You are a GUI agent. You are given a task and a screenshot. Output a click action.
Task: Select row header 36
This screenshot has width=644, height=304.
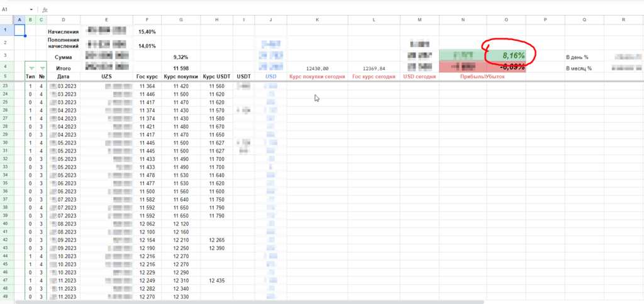click(7, 191)
